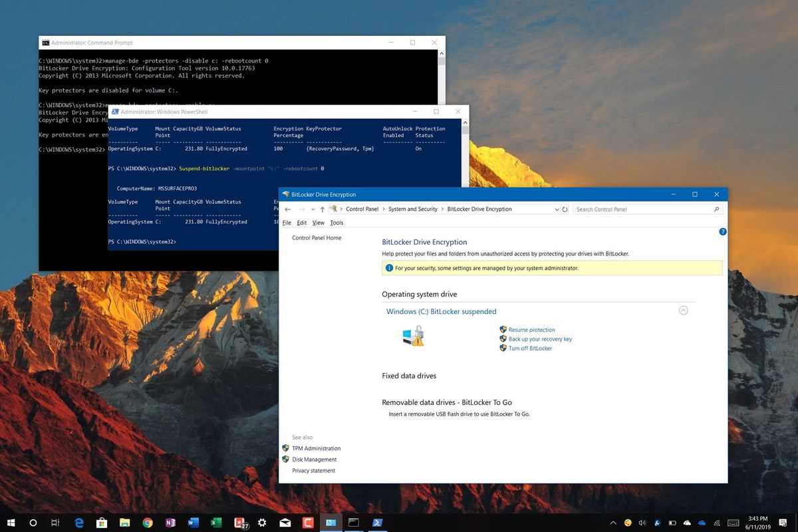Click the back navigation arrow
This screenshot has width=798, height=532.
click(287, 209)
